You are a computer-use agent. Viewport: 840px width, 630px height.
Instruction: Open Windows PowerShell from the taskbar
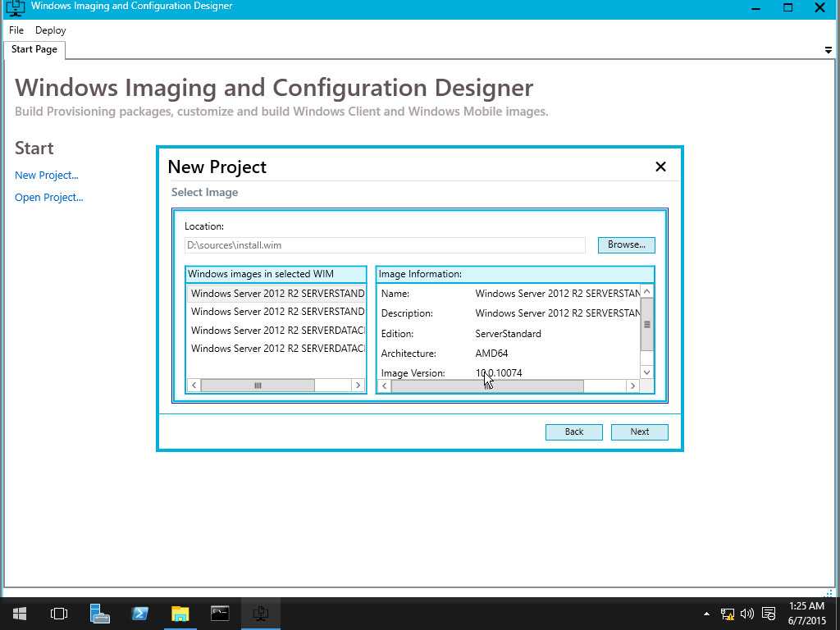(140, 614)
